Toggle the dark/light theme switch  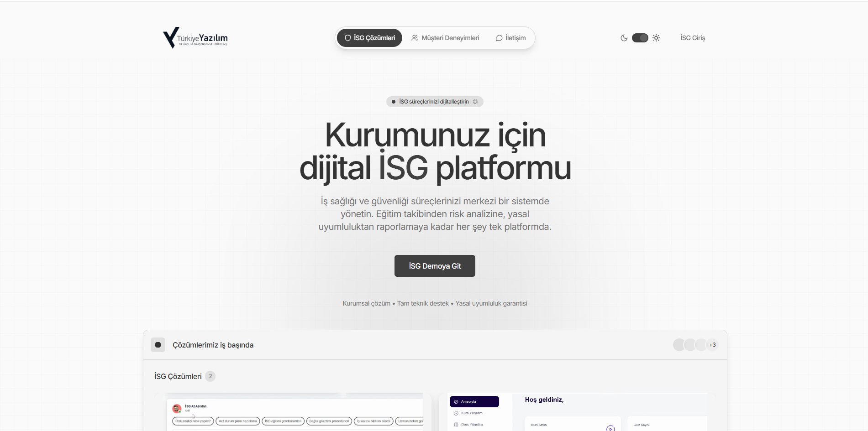click(640, 38)
